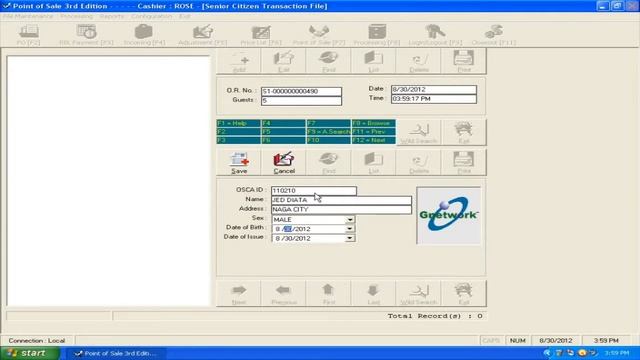Click the OSCA ID field containing 110210
Viewport: 640px width, 360px height.
[x=314, y=191]
